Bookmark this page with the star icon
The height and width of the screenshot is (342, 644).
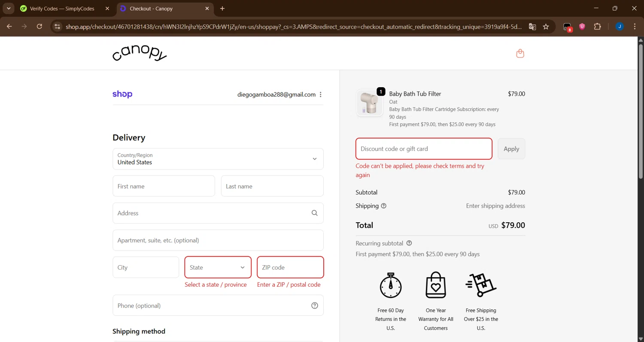[546, 27]
